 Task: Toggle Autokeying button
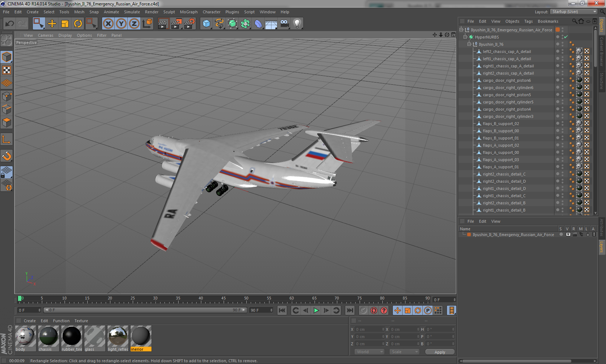point(374,310)
